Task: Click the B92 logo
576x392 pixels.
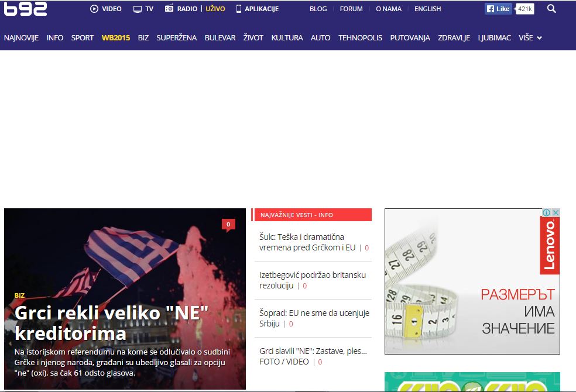Action: pyautogui.click(x=25, y=9)
